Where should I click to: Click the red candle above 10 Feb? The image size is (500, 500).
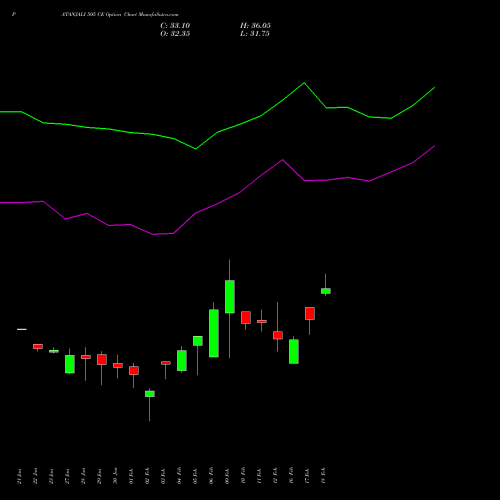tap(246, 317)
